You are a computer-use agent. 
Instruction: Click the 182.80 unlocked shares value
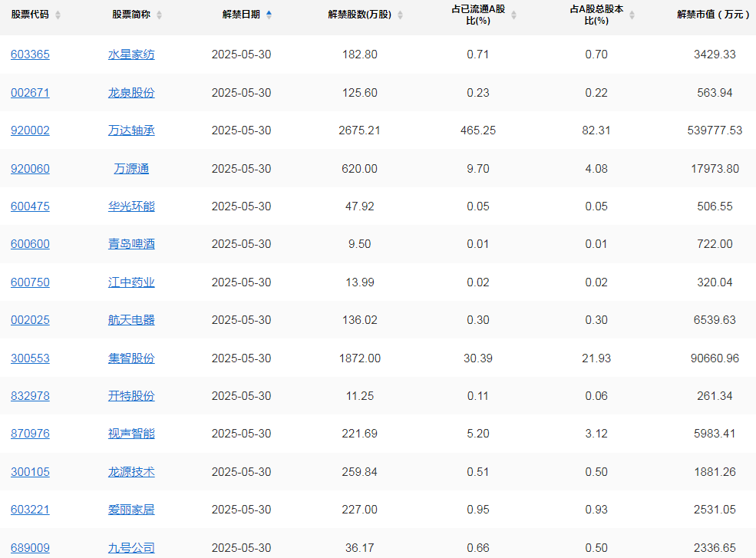[360, 54]
